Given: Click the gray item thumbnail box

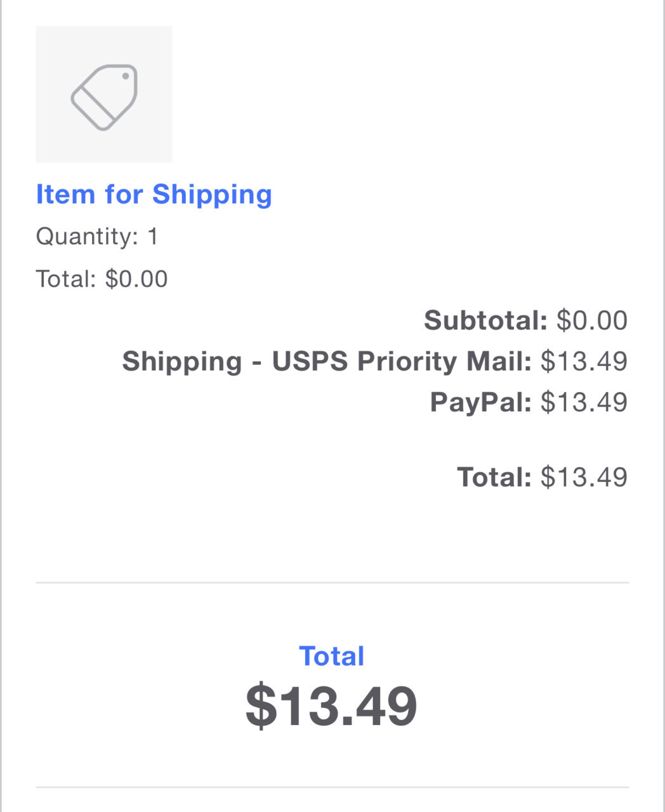Looking at the screenshot, I should [104, 94].
